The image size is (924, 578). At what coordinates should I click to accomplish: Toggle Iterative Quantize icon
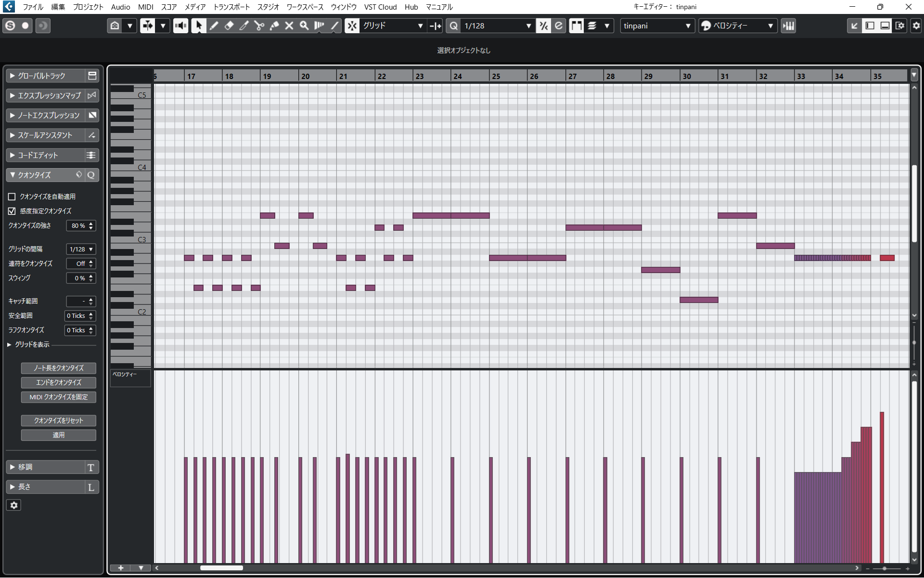[544, 26]
